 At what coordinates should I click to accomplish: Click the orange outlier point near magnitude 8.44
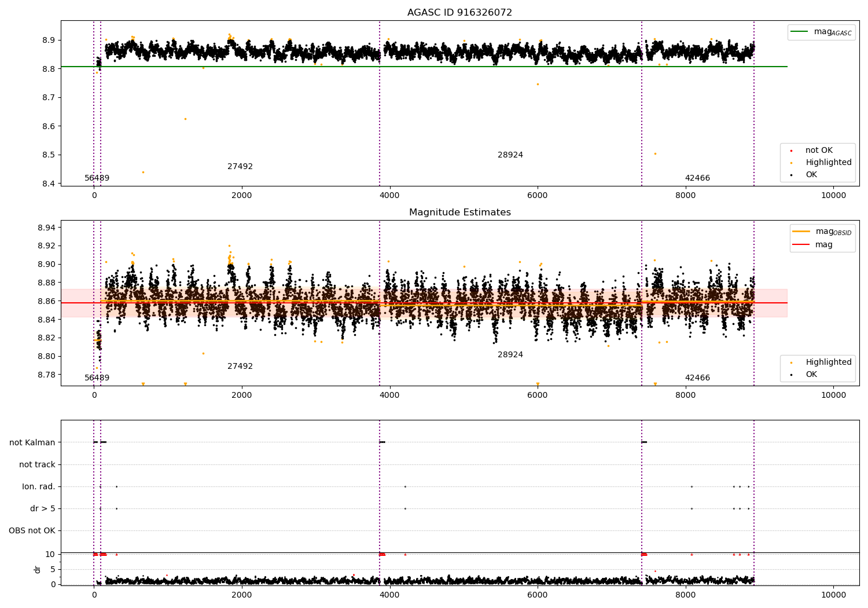click(x=143, y=172)
